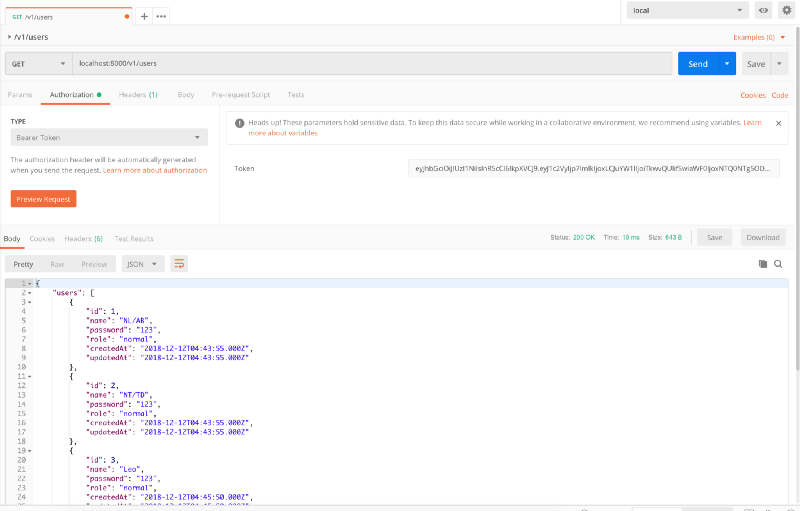The image size is (800, 511).
Task: Expand the Send button options arrow
Action: click(727, 64)
